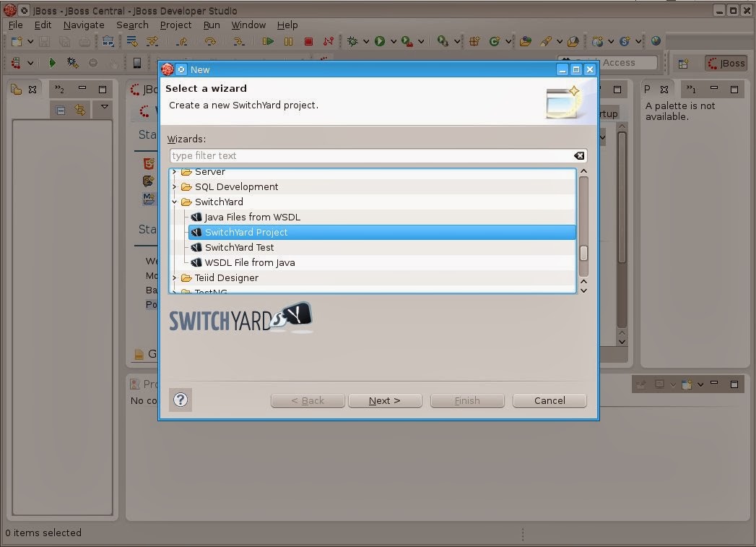756x547 pixels.
Task: Click the Save toolbar icon
Action: coord(44,42)
